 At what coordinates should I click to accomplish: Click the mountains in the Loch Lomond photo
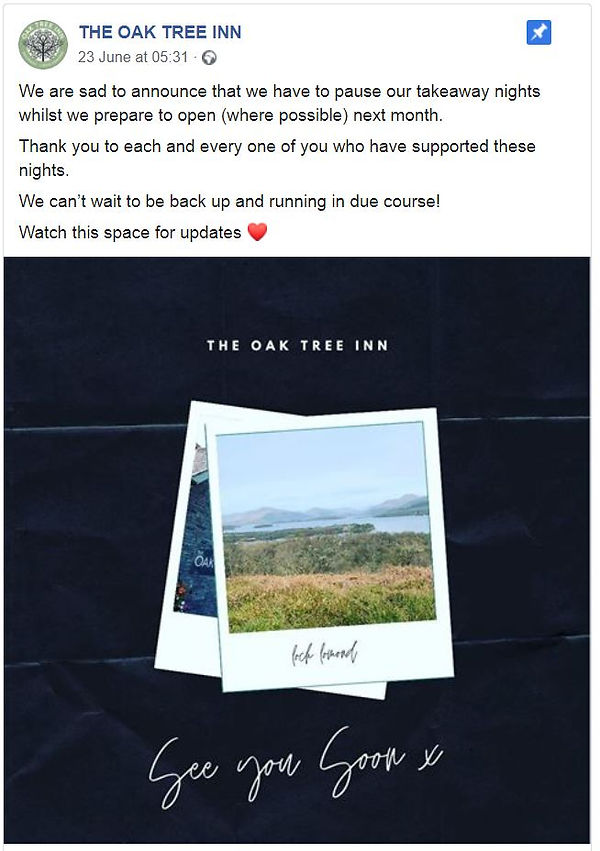tap(390, 507)
